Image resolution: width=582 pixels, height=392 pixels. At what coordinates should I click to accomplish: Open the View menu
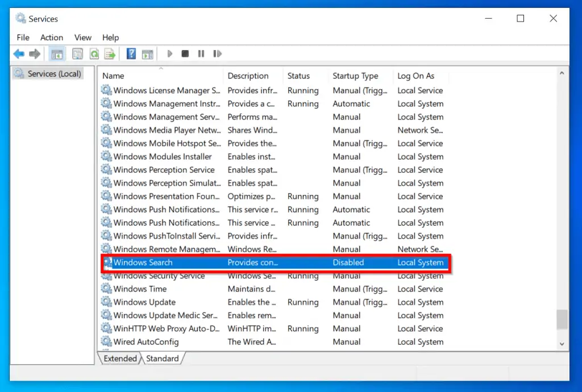[x=82, y=37]
